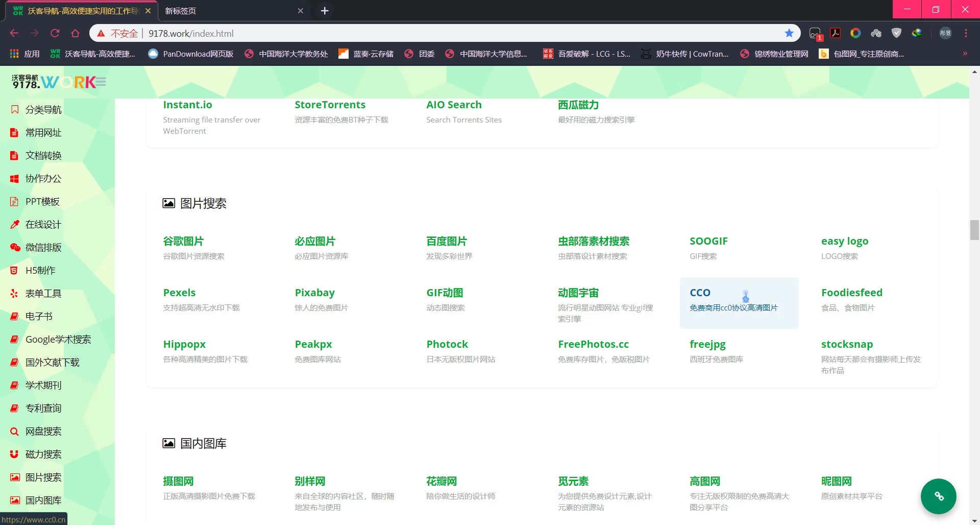Click the 表单工具 icon in sidebar
This screenshot has height=525, width=980.
pyautogui.click(x=15, y=293)
